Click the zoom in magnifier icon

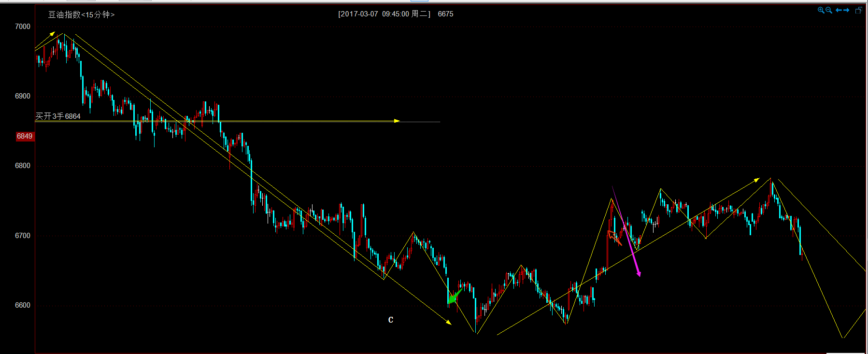pos(820,10)
